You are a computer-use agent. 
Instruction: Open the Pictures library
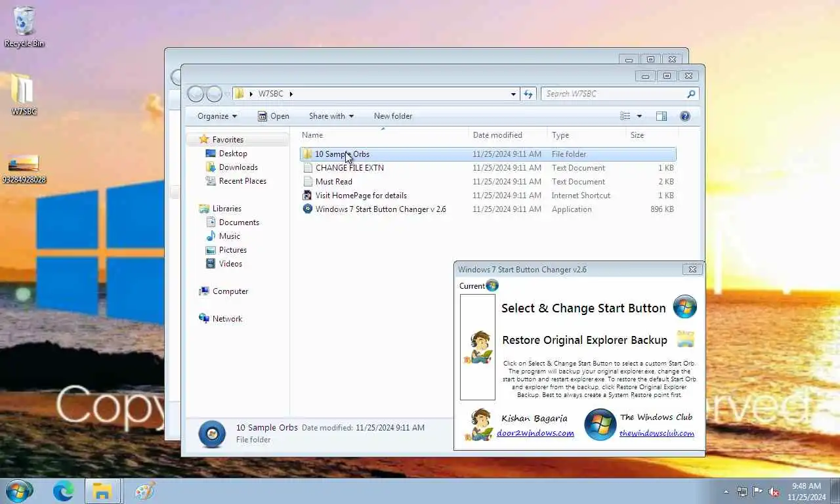click(233, 250)
